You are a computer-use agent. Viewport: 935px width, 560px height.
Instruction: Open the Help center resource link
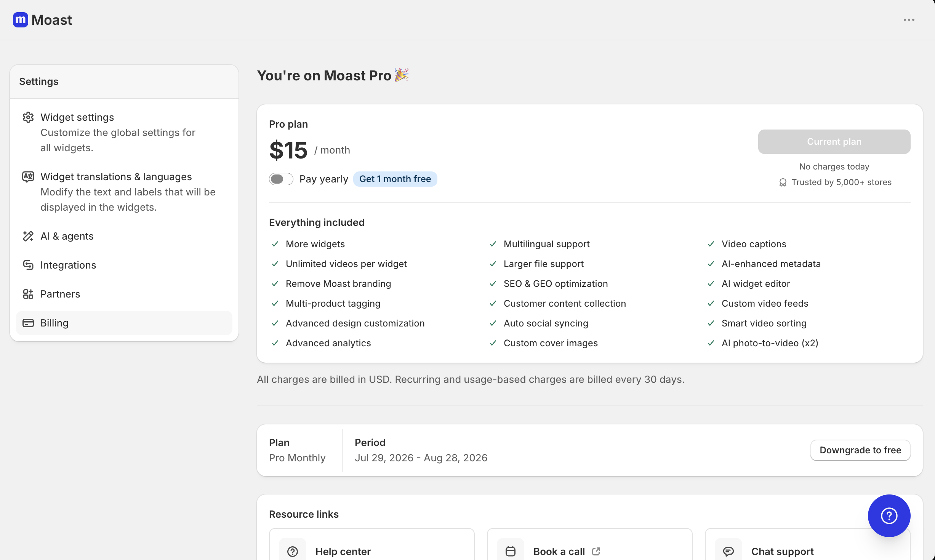pos(372,545)
